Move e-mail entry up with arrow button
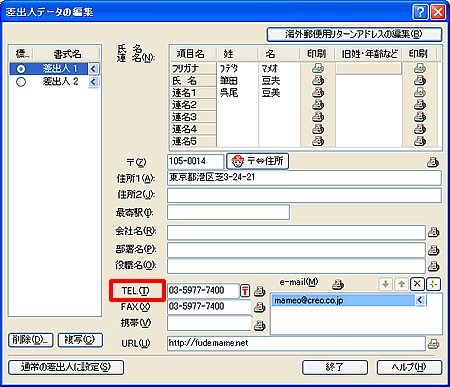This screenshot has width=450, height=387. pos(401,284)
